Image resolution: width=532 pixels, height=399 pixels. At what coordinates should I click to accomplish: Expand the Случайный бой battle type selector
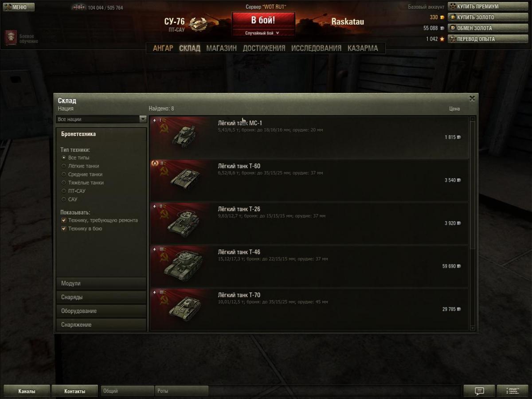coord(263,33)
